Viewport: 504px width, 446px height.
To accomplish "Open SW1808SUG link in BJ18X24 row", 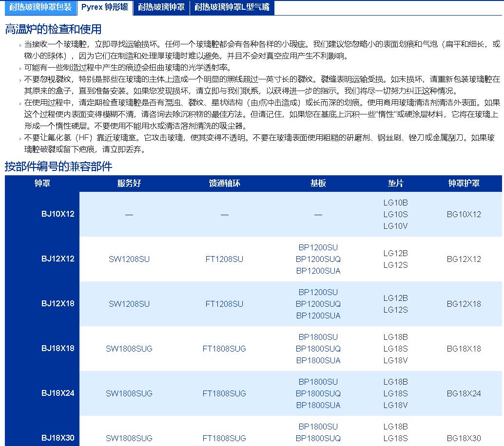I will (x=129, y=394).
